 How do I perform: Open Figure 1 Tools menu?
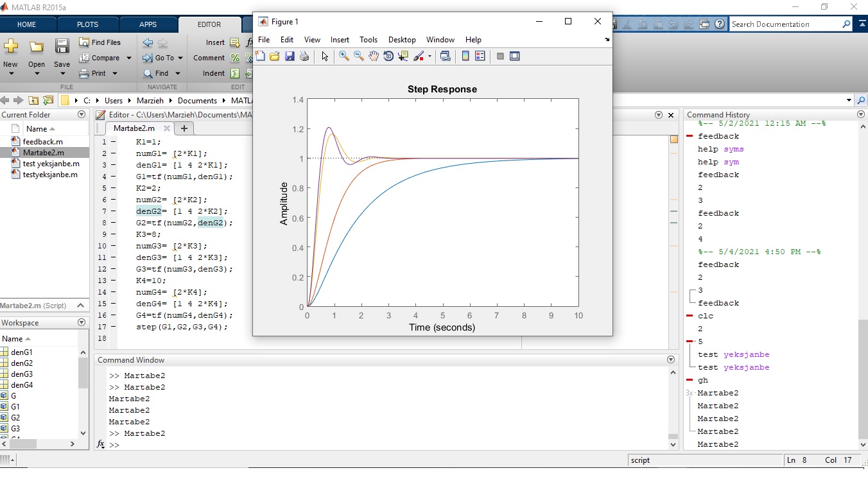point(369,40)
